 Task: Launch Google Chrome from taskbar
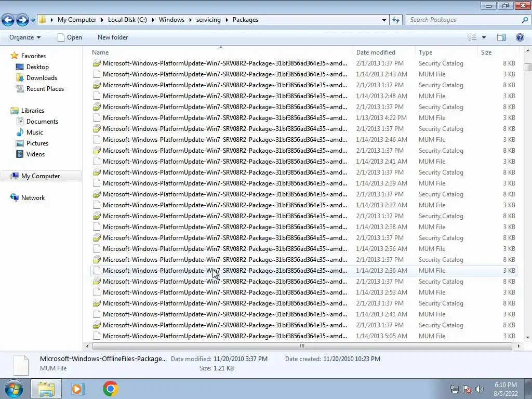pos(110,389)
